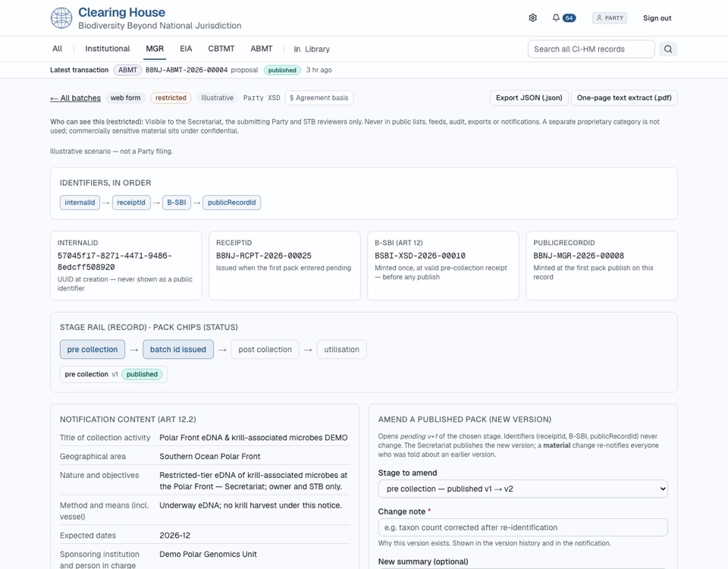
Task: Click the Illustrative label chip
Action: 218,98
